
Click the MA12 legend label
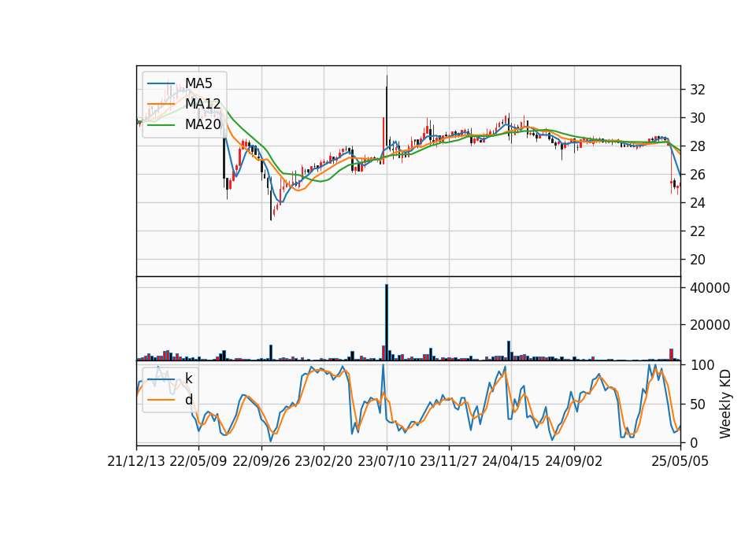pos(203,104)
